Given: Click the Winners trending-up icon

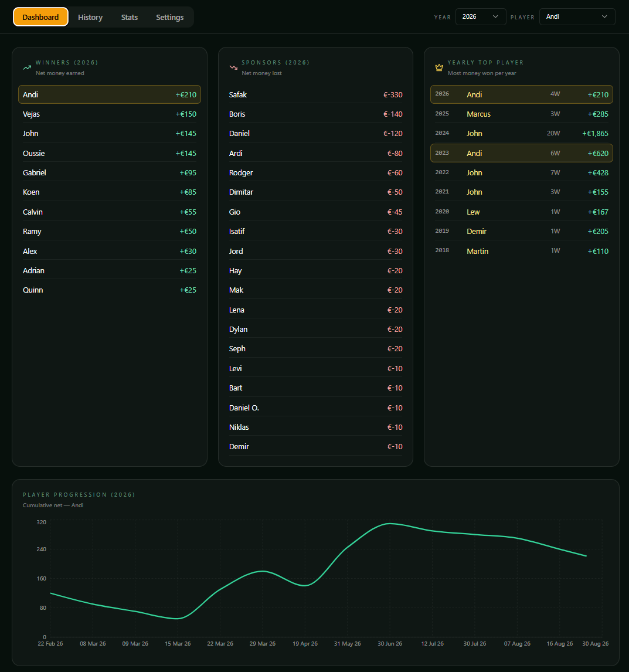Looking at the screenshot, I should click(27, 67).
